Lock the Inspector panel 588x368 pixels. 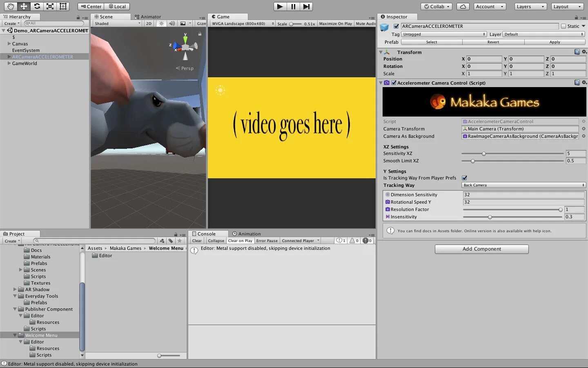(x=576, y=18)
